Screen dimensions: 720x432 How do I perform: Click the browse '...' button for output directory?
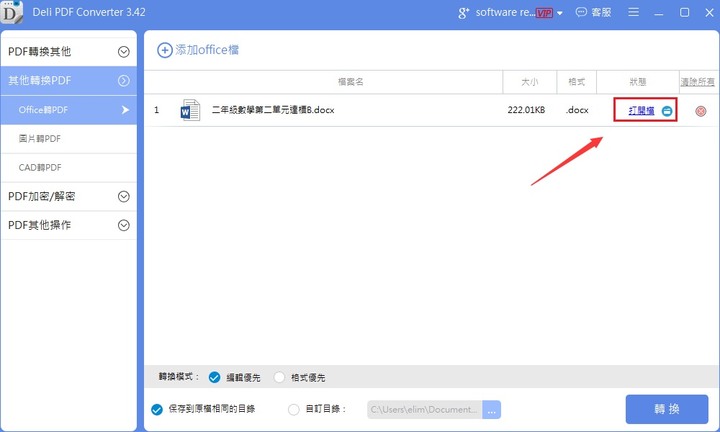[x=491, y=410]
